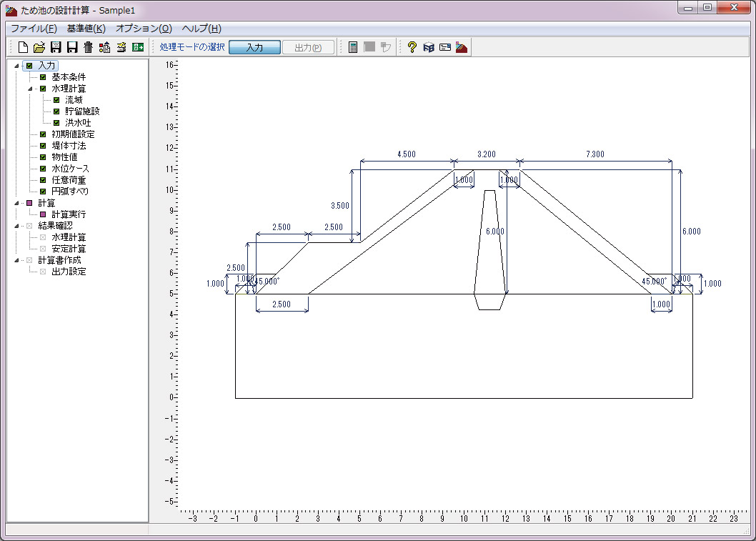Select the 安定計算 tree item

click(69, 249)
